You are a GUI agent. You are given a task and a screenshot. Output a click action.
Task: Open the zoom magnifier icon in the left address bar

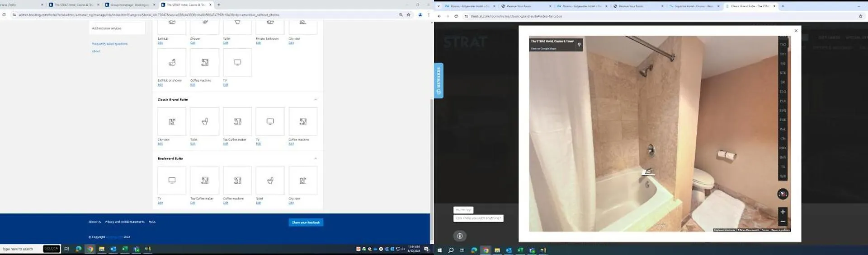click(x=401, y=15)
